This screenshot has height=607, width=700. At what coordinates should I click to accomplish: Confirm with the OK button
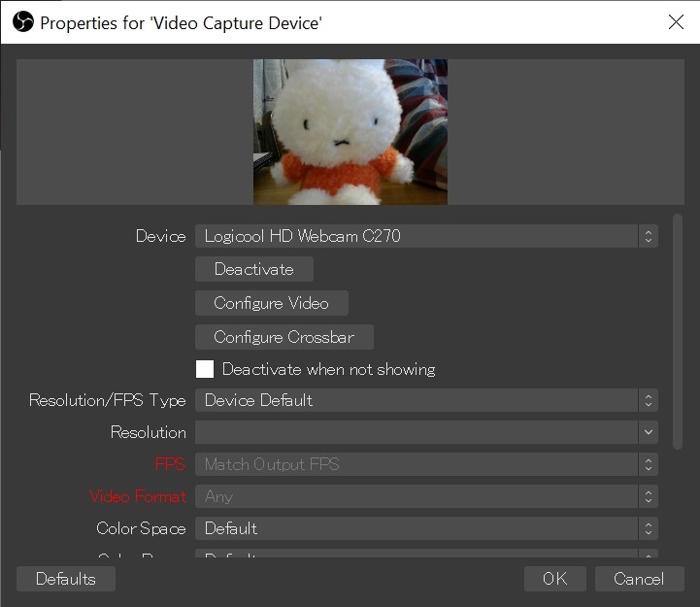coord(555,579)
